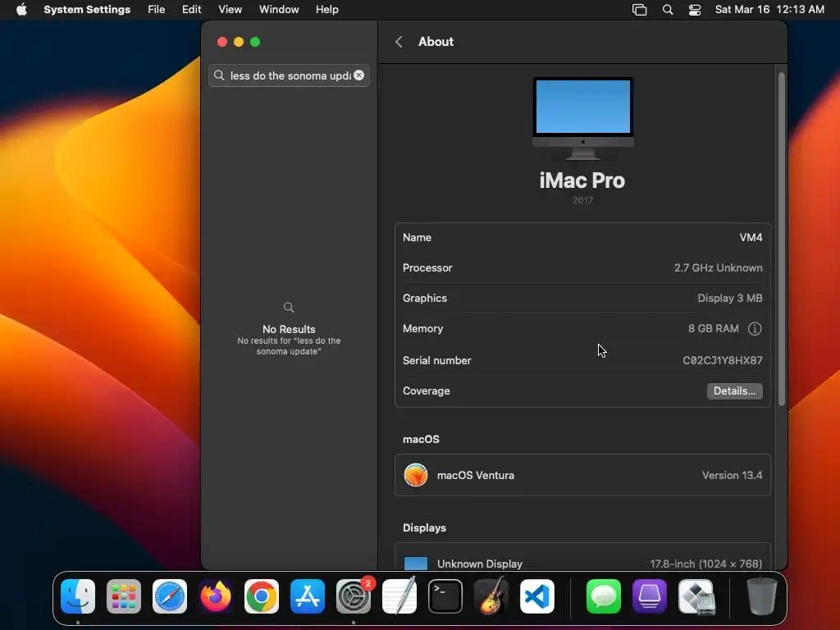This screenshot has width=840, height=630.
Task: Click the iMac Pro computer image
Action: pyautogui.click(x=583, y=118)
